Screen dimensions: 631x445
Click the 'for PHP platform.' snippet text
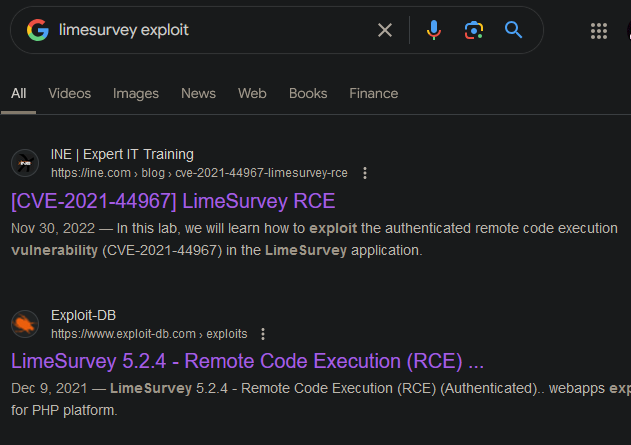tap(64, 410)
